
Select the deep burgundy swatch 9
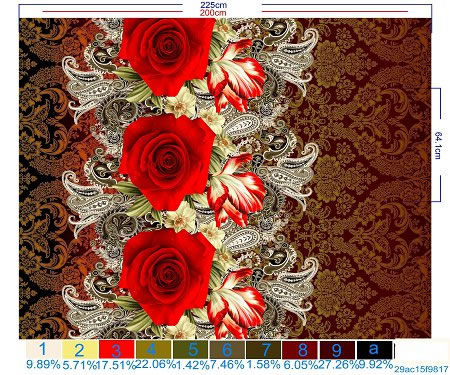pyautogui.click(x=337, y=349)
